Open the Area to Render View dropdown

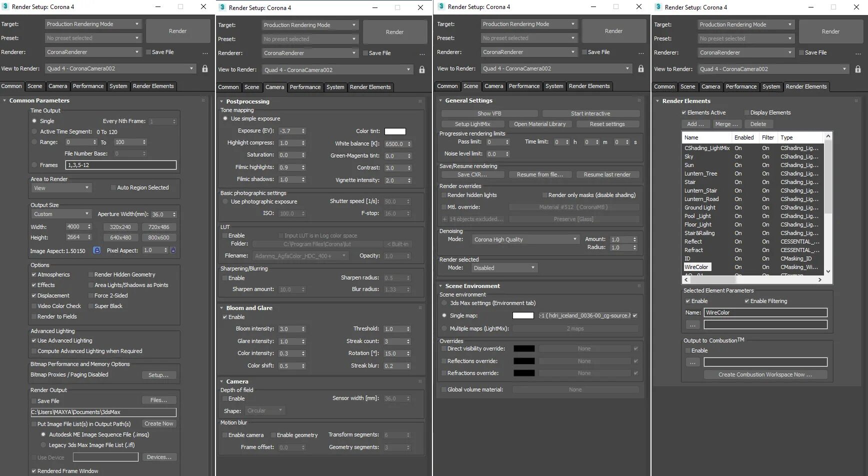point(61,188)
